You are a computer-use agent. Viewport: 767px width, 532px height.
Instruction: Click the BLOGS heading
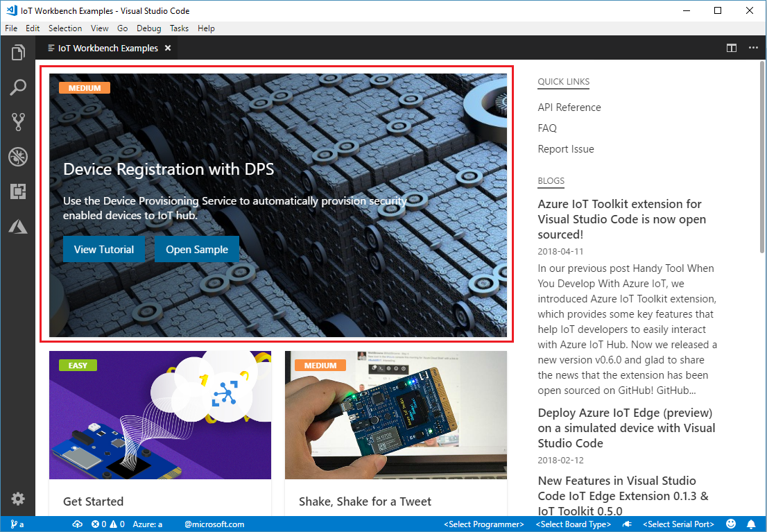click(x=551, y=180)
